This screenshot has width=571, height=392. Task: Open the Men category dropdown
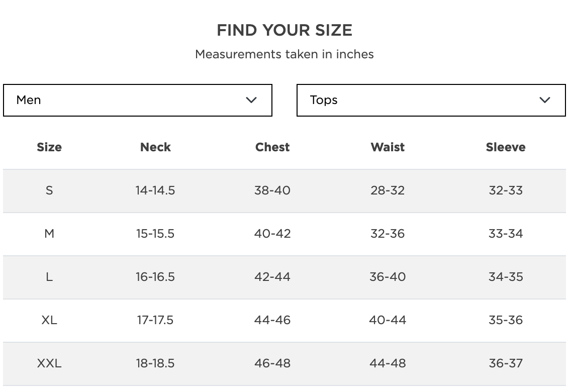(x=137, y=100)
